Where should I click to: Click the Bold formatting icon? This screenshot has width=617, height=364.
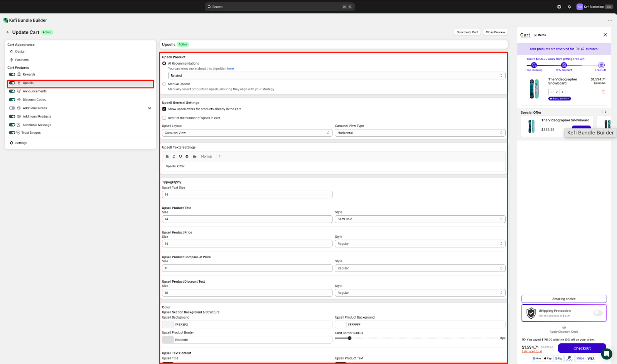(x=167, y=156)
